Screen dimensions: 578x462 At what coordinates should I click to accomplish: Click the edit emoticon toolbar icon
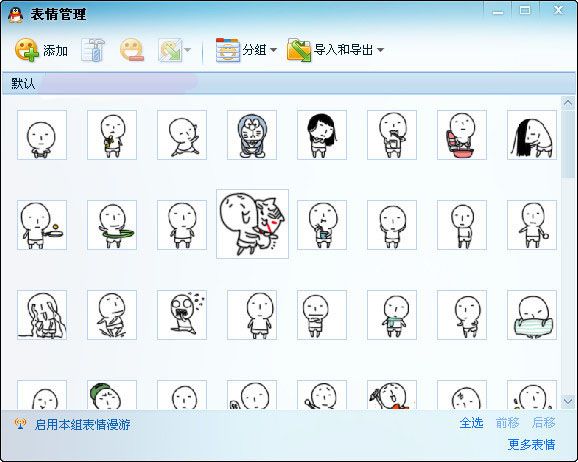(x=93, y=50)
